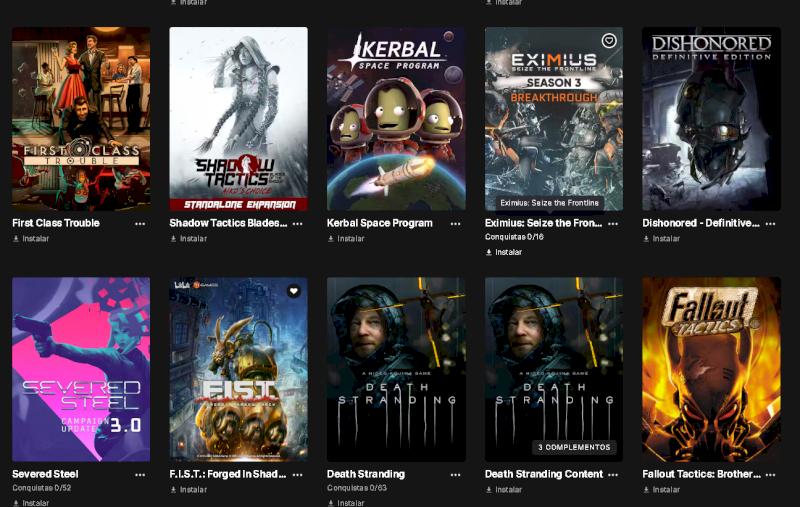Select the Severed Steel title

click(45, 474)
